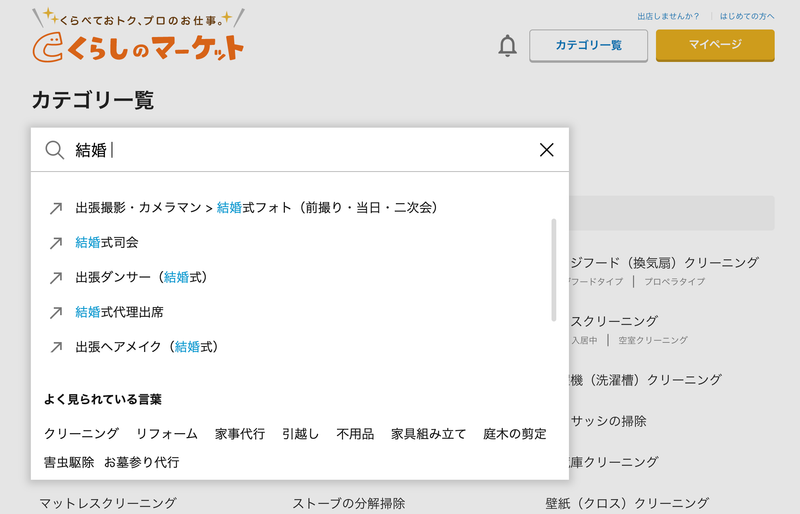Click arrow icon beside 結婚式司会
Image resolution: width=800 pixels, height=514 pixels.
pyautogui.click(x=56, y=243)
